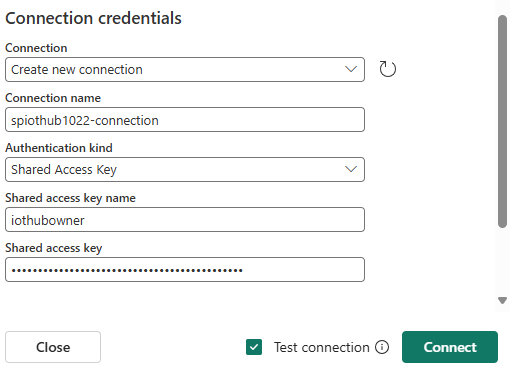Screen dimensions: 516x377
Task: Click the Connection credentials heading
Action: point(93,18)
